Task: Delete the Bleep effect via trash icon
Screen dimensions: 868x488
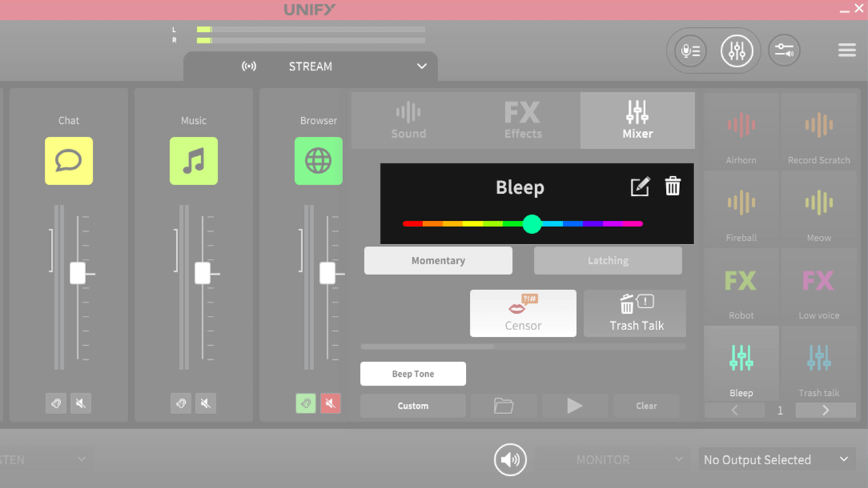Action: click(x=672, y=186)
